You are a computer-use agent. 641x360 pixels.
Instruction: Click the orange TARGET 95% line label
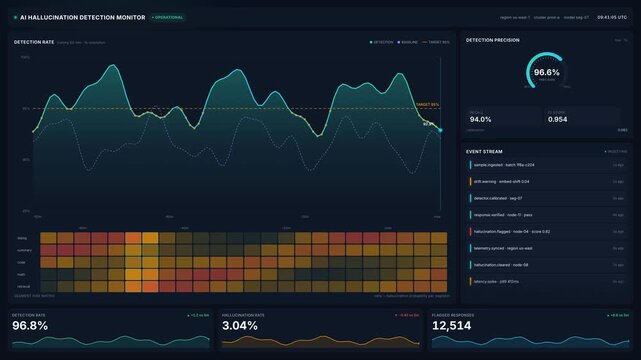click(x=427, y=105)
